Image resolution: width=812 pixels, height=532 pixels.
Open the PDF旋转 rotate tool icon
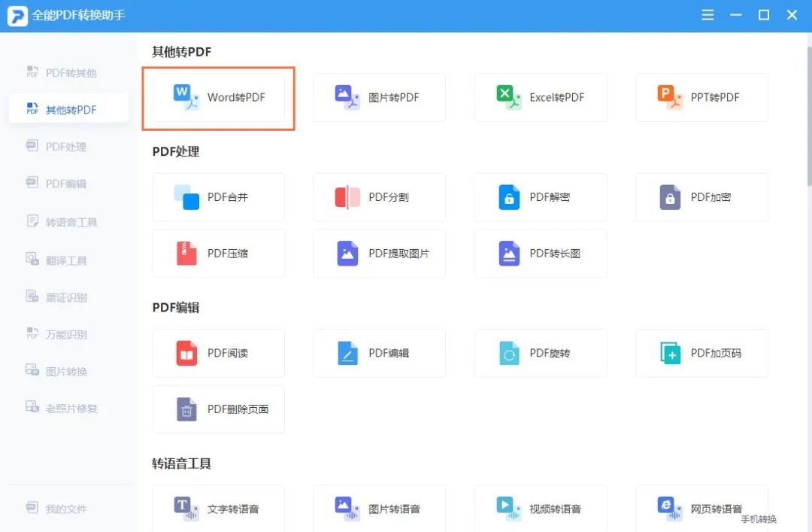(x=509, y=353)
